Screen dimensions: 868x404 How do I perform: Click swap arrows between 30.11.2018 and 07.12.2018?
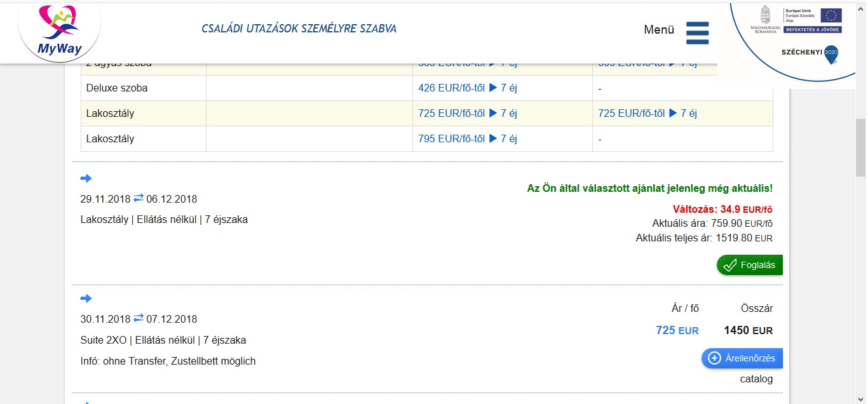139,319
